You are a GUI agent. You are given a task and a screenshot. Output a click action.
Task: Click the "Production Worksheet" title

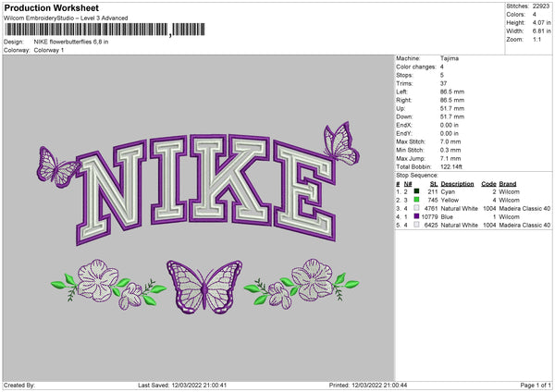[x=51, y=7]
